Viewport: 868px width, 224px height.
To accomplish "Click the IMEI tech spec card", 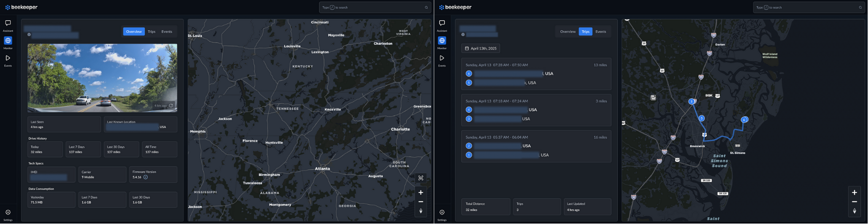I will [51, 174].
